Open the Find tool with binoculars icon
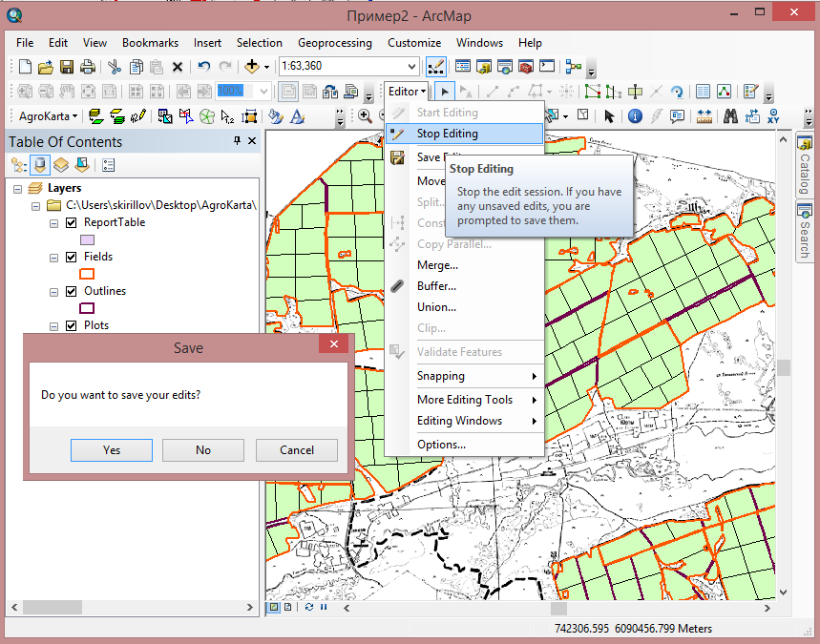Image resolution: width=820 pixels, height=644 pixels. coord(731,116)
